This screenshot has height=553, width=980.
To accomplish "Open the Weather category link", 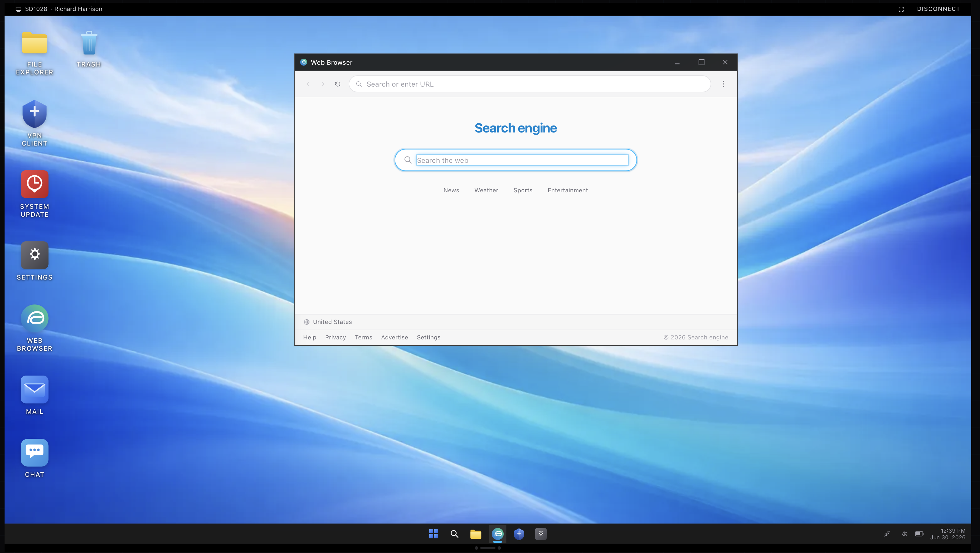I will pyautogui.click(x=486, y=190).
